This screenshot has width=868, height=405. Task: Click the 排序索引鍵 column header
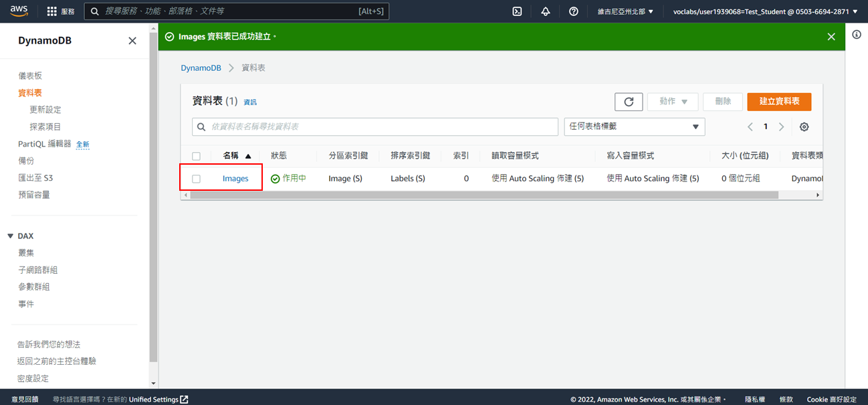point(411,156)
